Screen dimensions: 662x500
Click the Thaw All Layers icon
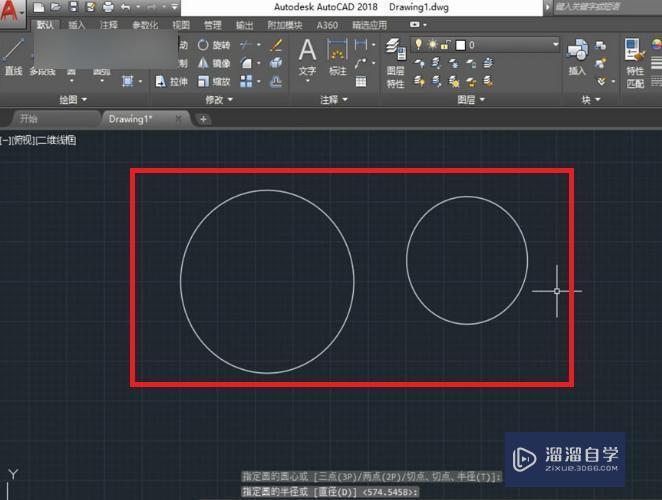pyautogui.click(x=454, y=81)
